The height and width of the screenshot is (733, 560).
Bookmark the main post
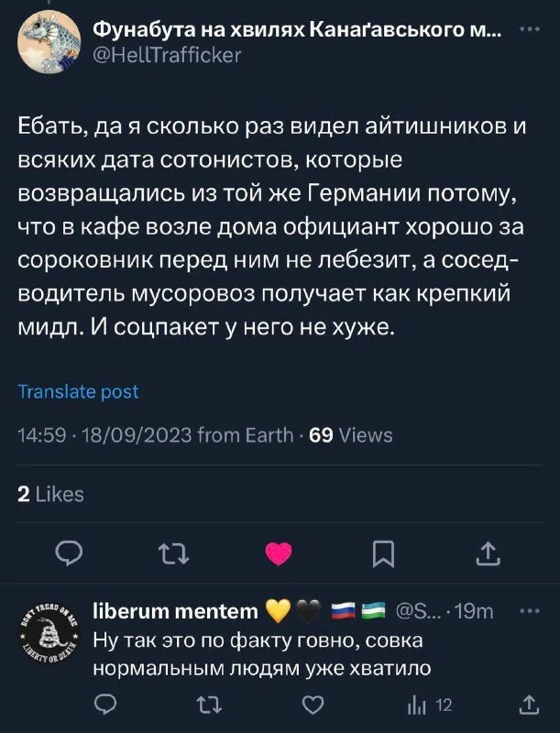pyautogui.click(x=383, y=554)
